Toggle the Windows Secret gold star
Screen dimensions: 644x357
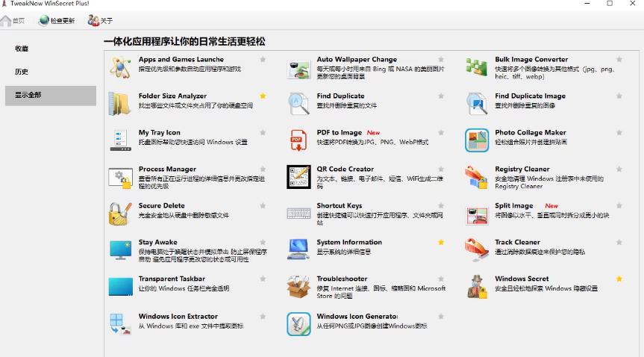tap(619, 279)
